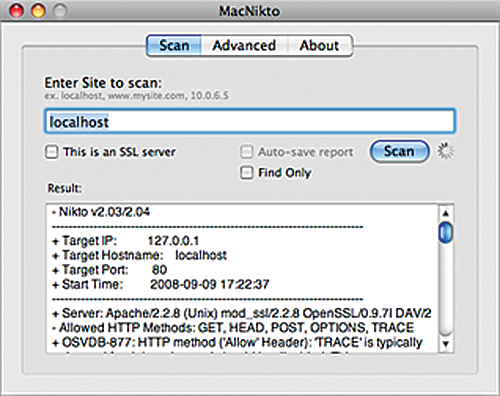Close the MacNikto window with red button
The image size is (500, 396).
pos(16,11)
